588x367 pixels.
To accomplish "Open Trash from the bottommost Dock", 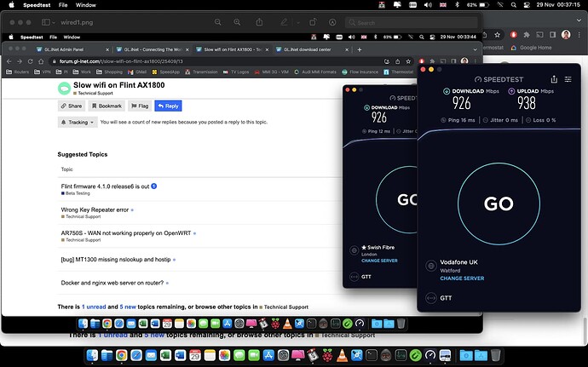I will tap(495, 355).
